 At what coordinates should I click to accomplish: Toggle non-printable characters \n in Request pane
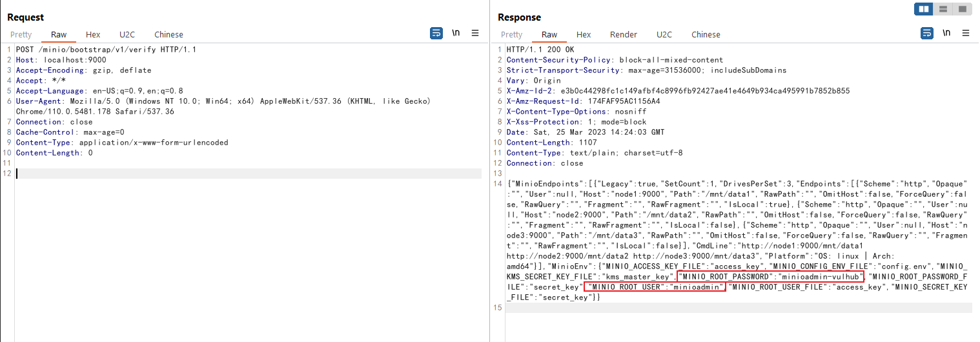(x=456, y=33)
